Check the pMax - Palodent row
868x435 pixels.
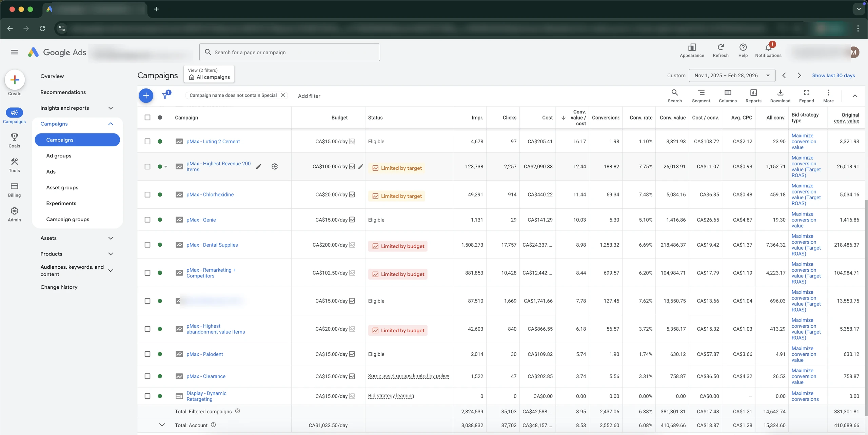pyautogui.click(x=147, y=354)
